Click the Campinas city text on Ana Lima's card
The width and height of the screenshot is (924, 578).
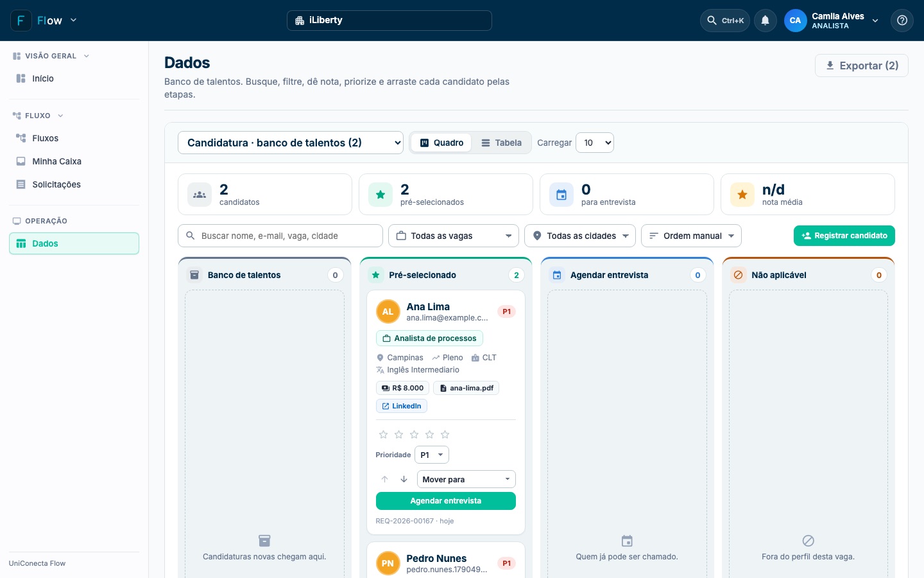point(405,358)
